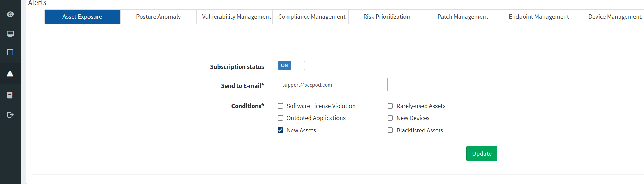Open the list report icon in sidebar
This screenshot has width=644, height=184.
(10, 52)
